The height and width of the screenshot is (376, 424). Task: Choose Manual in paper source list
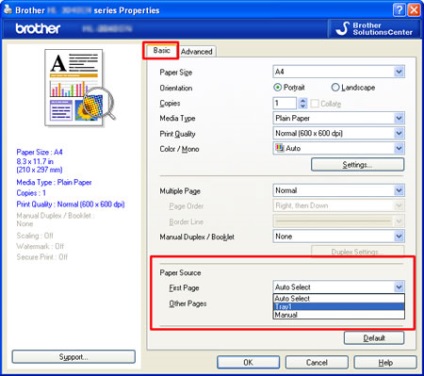[x=339, y=315]
